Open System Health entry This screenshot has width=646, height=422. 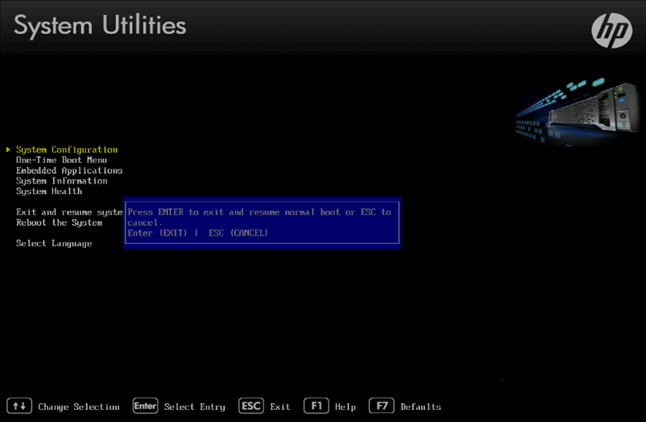[x=49, y=191]
